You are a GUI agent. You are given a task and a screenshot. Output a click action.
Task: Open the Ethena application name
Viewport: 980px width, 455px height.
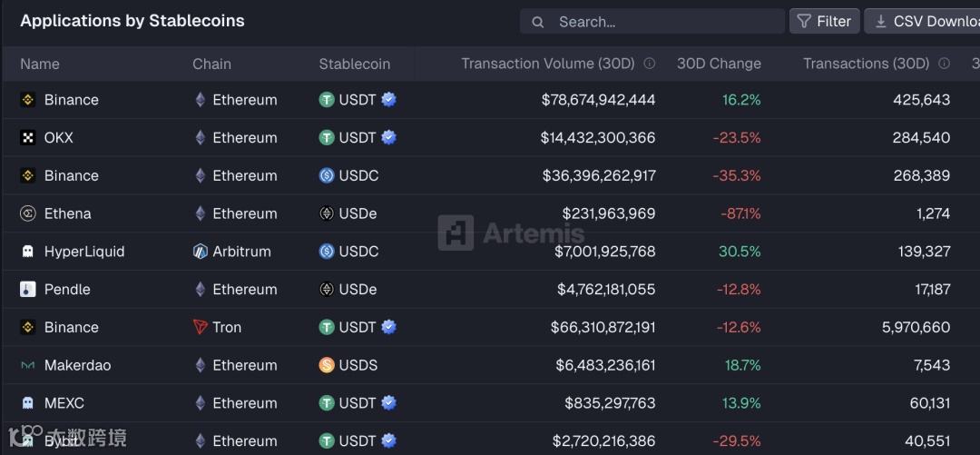click(67, 213)
